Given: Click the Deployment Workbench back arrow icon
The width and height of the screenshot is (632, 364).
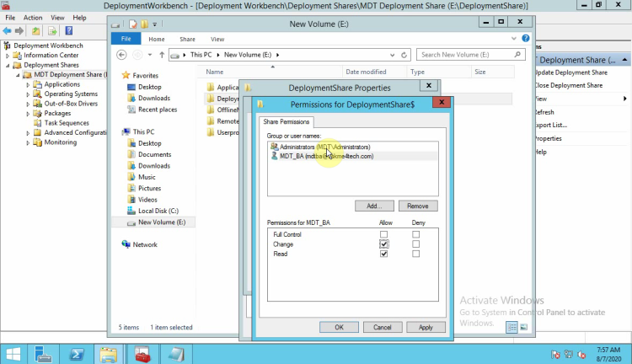Looking at the screenshot, I should (7, 30).
